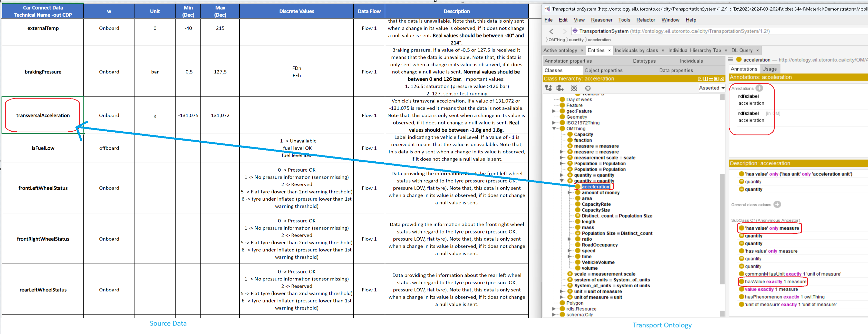868x334 pixels.
Task: Expand the speed tree node
Action: (x=570, y=250)
